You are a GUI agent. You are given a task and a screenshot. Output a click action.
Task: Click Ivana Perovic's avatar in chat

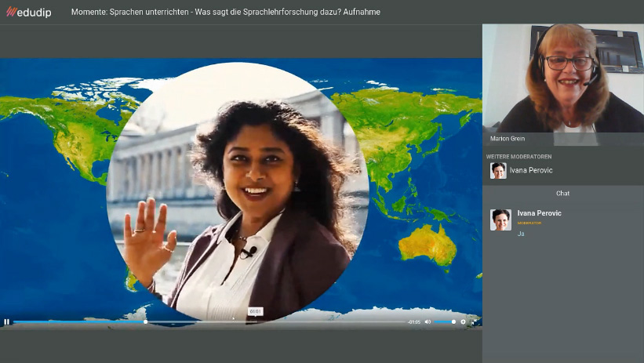pos(500,220)
